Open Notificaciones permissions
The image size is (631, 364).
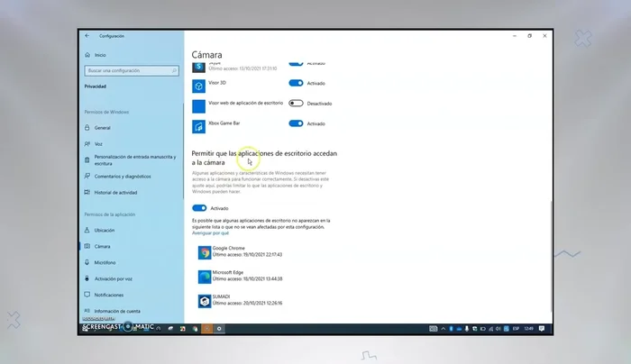tap(108, 295)
